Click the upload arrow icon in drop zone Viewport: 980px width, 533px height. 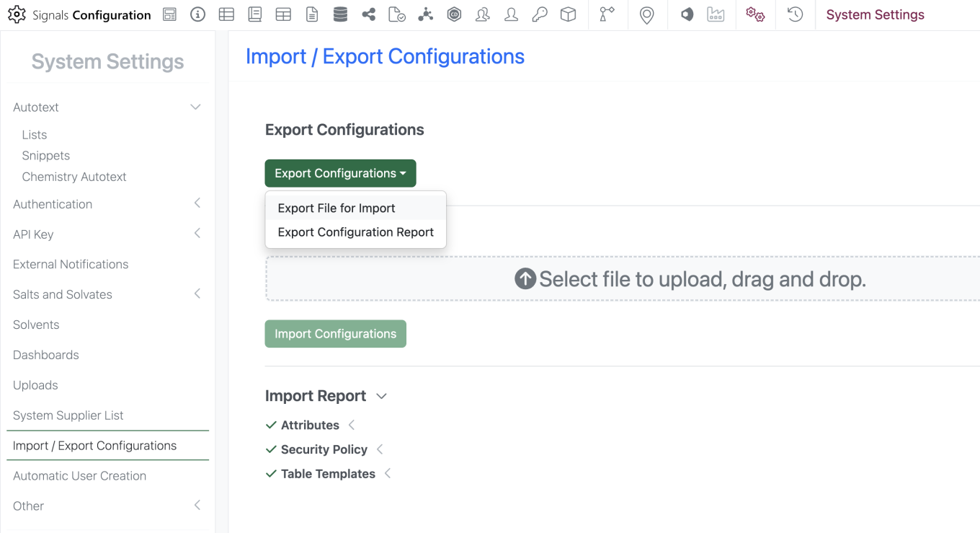point(525,278)
